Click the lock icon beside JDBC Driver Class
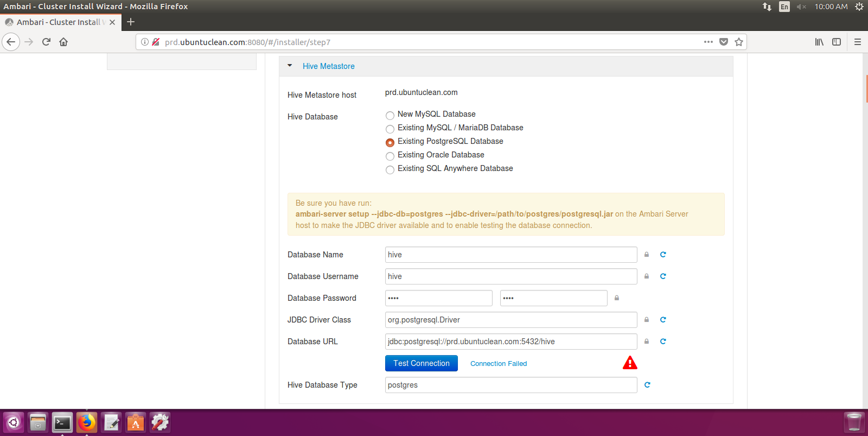Image resolution: width=868 pixels, height=436 pixels. [647, 320]
